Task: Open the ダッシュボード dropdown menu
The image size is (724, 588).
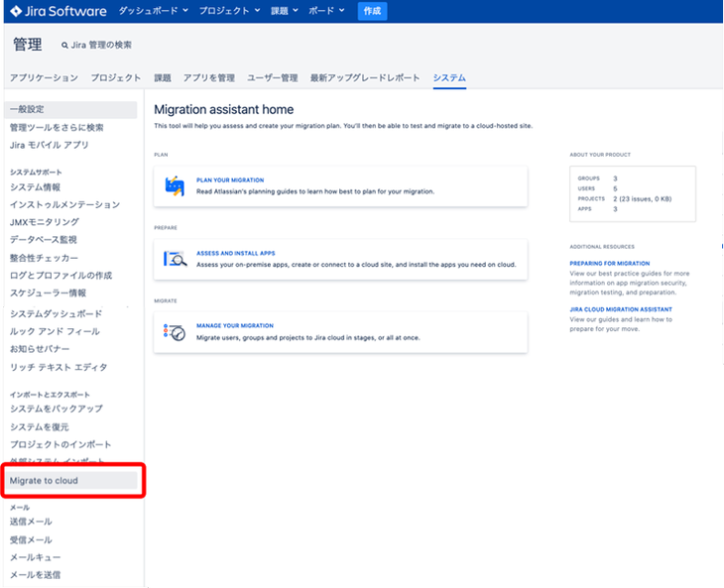Action: pyautogui.click(x=154, y=11)
